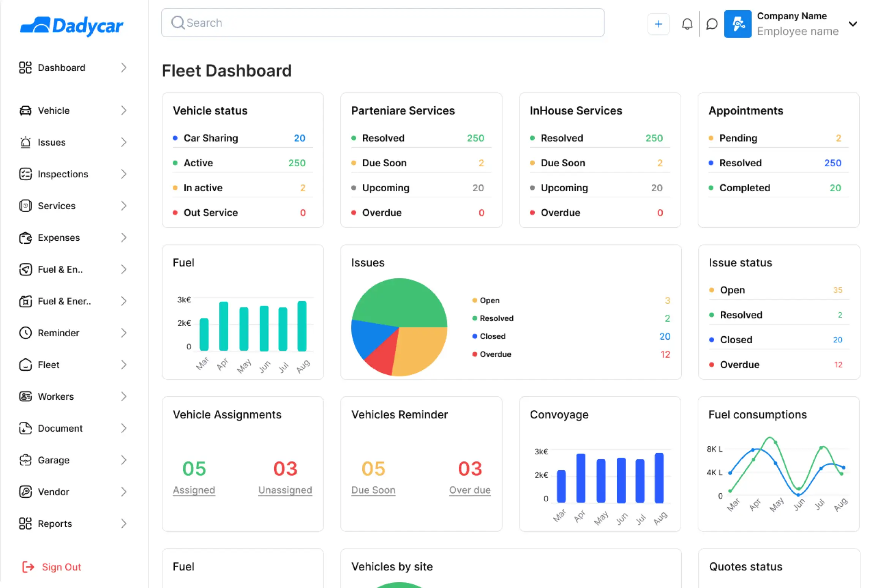Image resolution: width=875 pixels, height=588 pixels.
Task: Click the Dashboard grid icon in sidebar
Action: (x=25, y=68)
